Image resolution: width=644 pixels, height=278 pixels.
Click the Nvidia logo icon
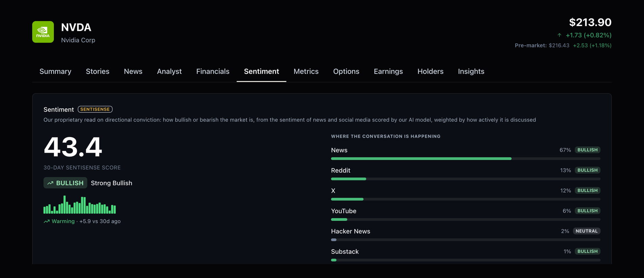43,32
